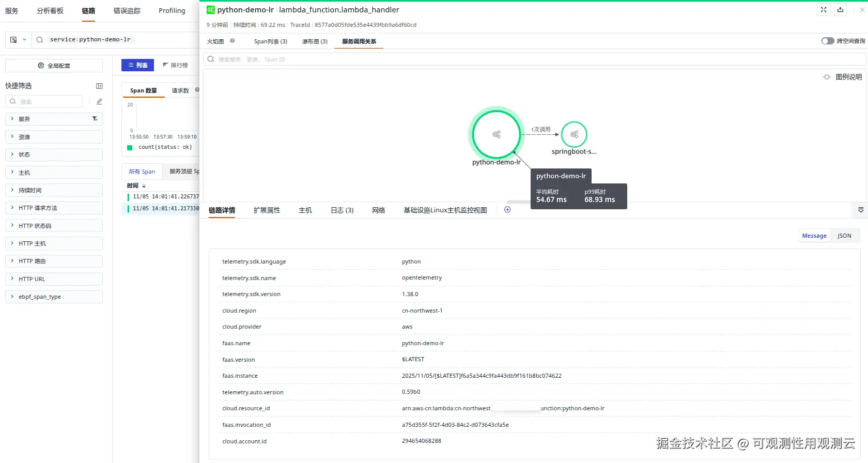Viewport: 868px width, 463px height.
Task: Switch detail view to Message
Action: [814, 236]
